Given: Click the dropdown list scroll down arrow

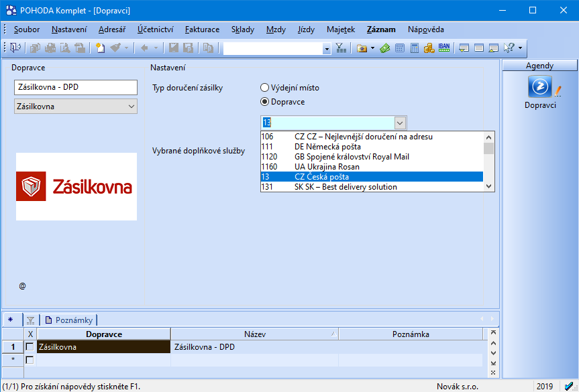Looking at the screenshot, I should tap(489, 186).
